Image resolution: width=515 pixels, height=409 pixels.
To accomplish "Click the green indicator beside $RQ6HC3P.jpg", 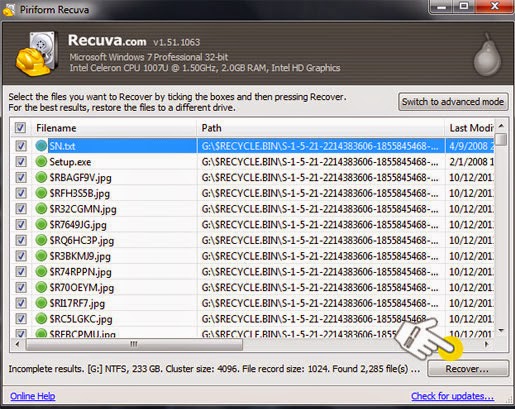I will [x=41, y=240].
